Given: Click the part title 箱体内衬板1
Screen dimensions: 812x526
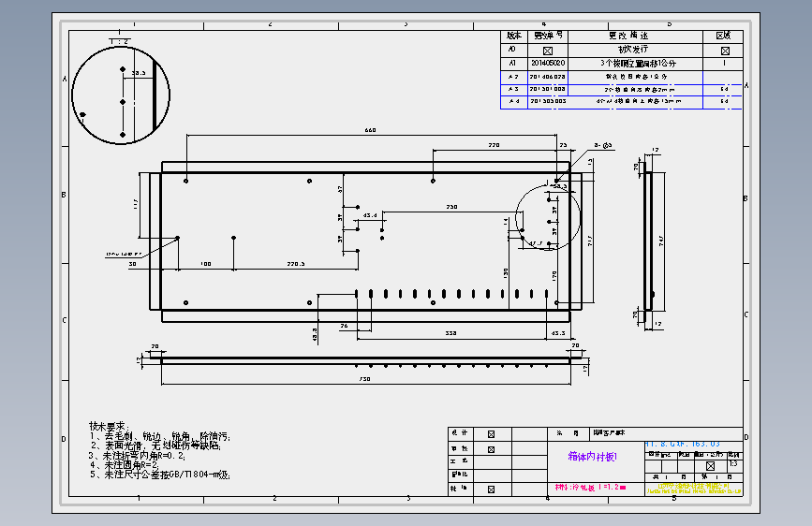Looking at the screenshot, I should click(x=593, y=457).
